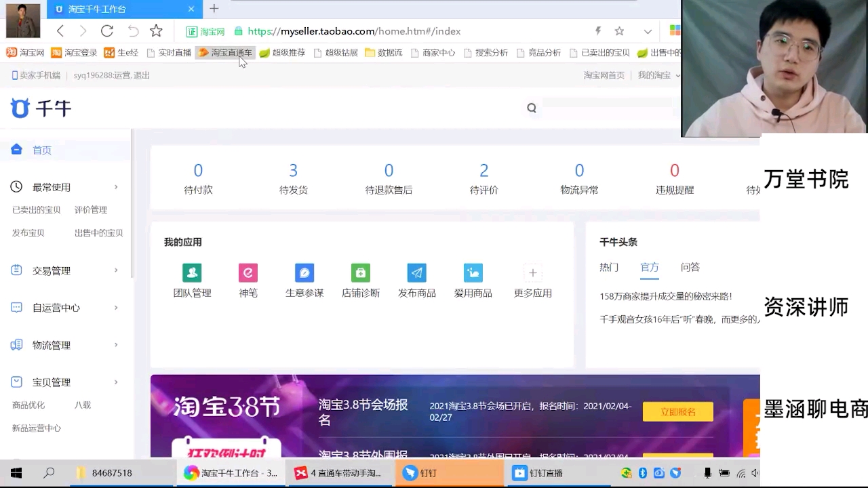Image resolution: width=868 pixels, height=488 pixels.
Task: Click the browser address bar URL
Action: 354,31
